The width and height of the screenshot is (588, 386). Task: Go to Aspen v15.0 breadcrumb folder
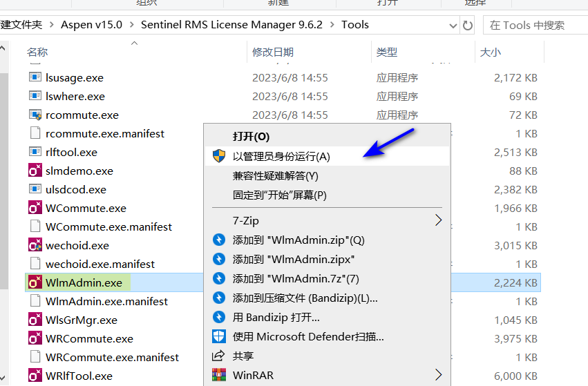(91, 25)
